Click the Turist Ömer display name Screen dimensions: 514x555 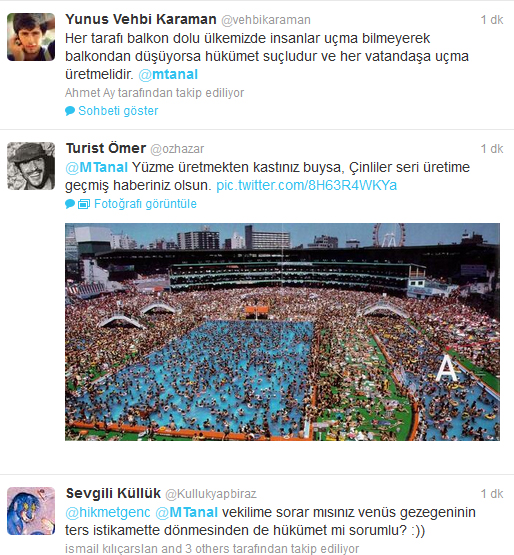(x=106, y=148)
